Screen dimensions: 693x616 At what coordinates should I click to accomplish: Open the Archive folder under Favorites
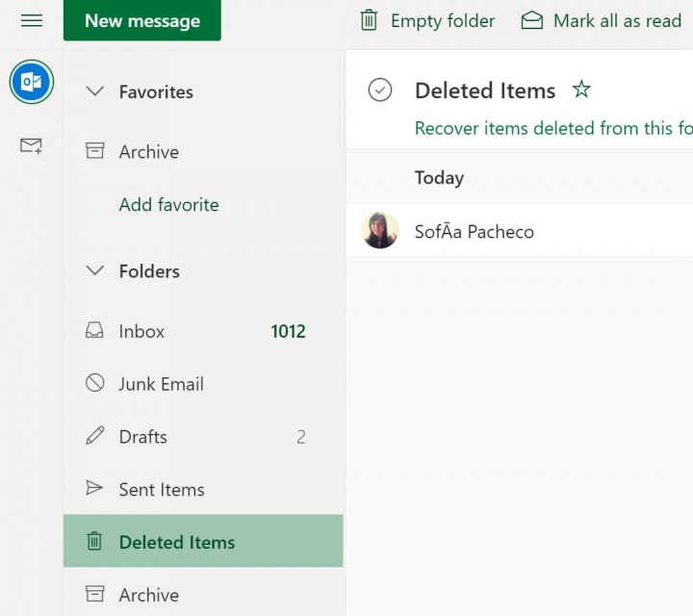203,151
